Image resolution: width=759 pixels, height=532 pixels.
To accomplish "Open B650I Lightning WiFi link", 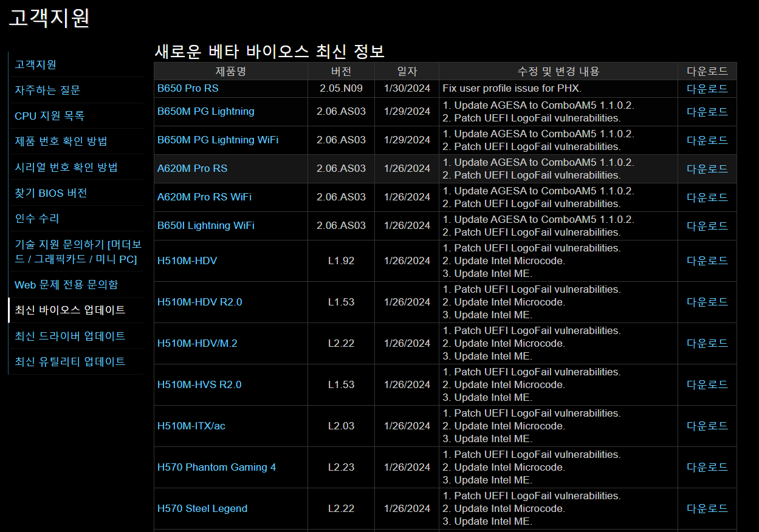I will 206,225.
